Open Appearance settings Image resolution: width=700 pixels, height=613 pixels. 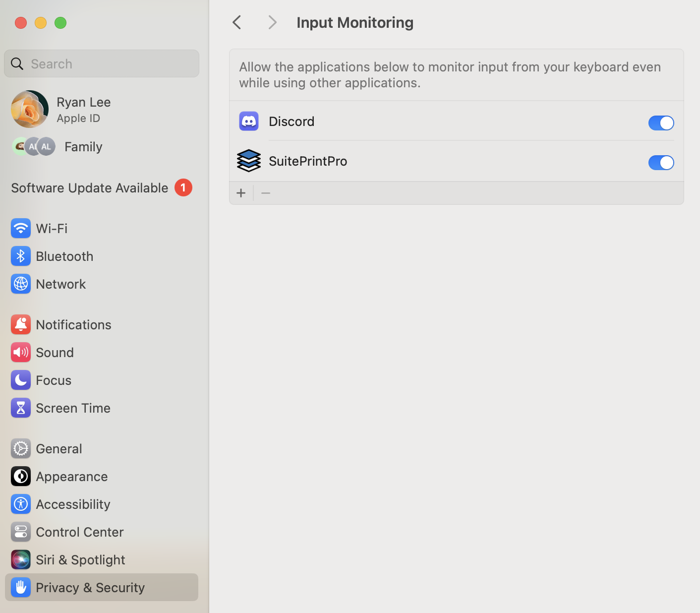tap(102, 476)
